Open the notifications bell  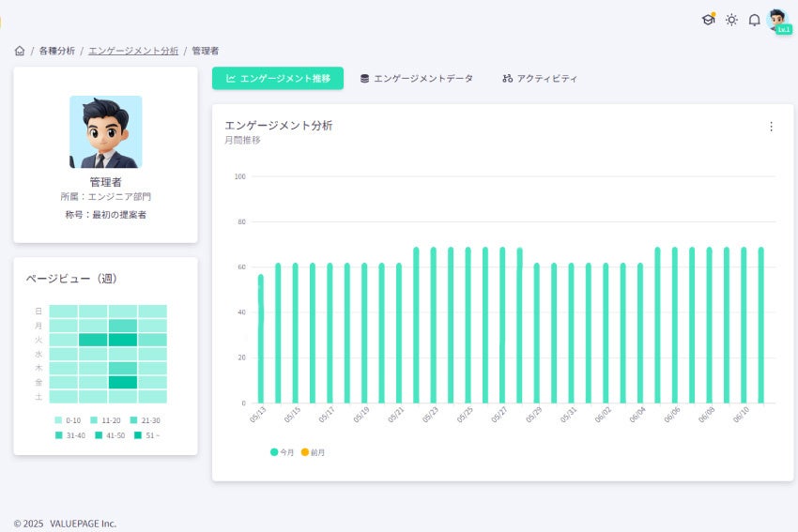coord(754,20)
